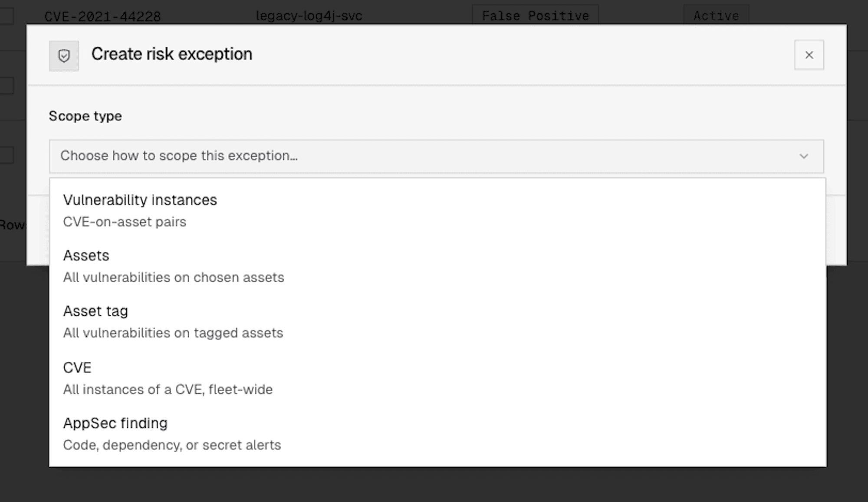Click the Scope type field label

click(85, 116)
